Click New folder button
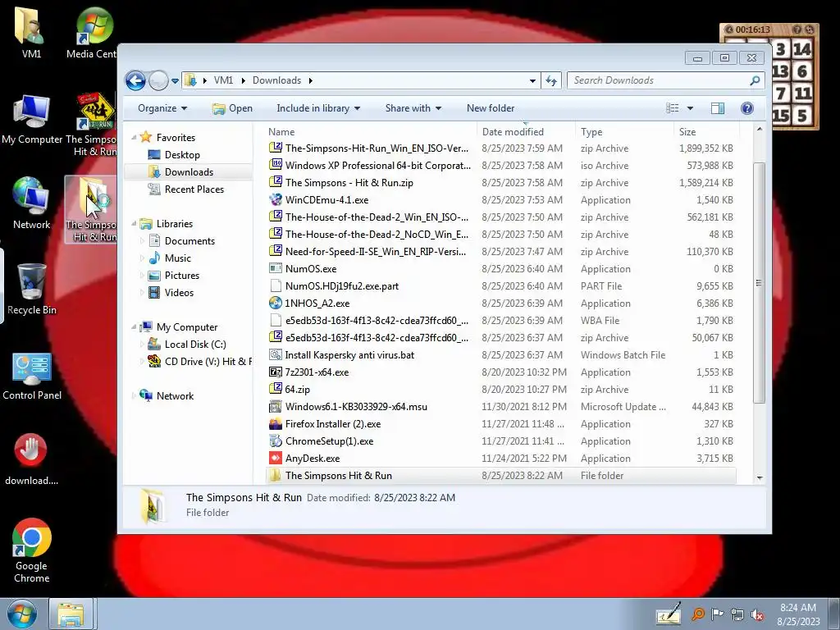 point(491,108)
